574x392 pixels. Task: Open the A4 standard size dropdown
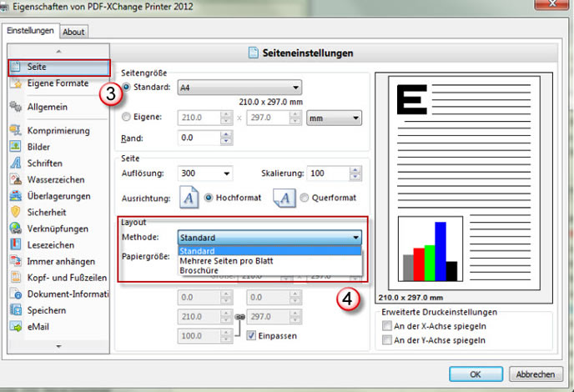pos(239,88)
